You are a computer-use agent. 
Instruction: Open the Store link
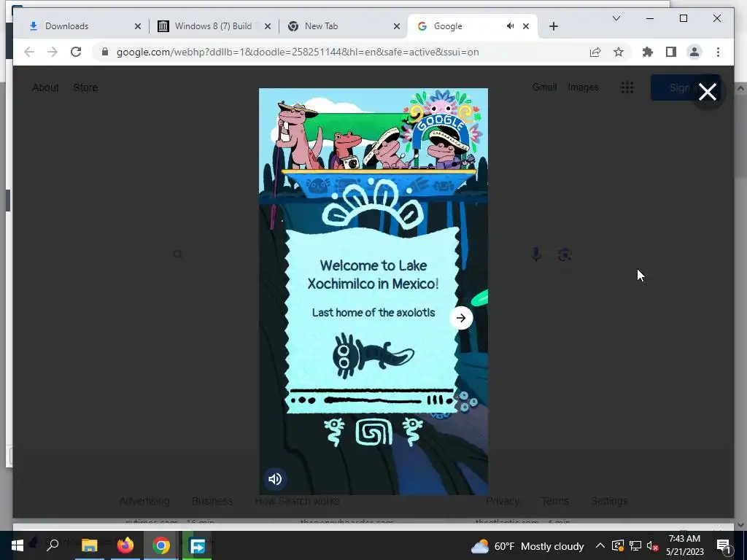(85, 87)
